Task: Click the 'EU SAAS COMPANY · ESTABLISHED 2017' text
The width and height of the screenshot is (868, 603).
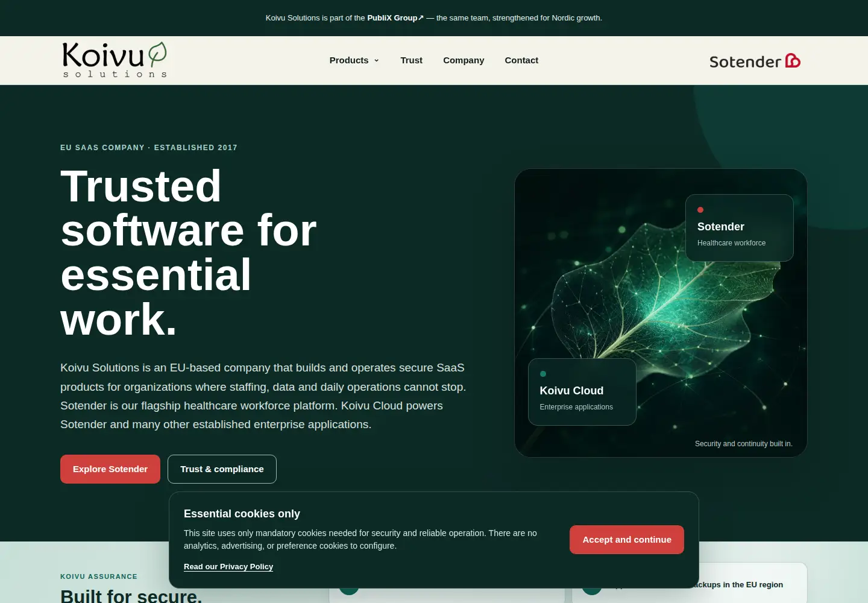Action: (x=149, y=148)
